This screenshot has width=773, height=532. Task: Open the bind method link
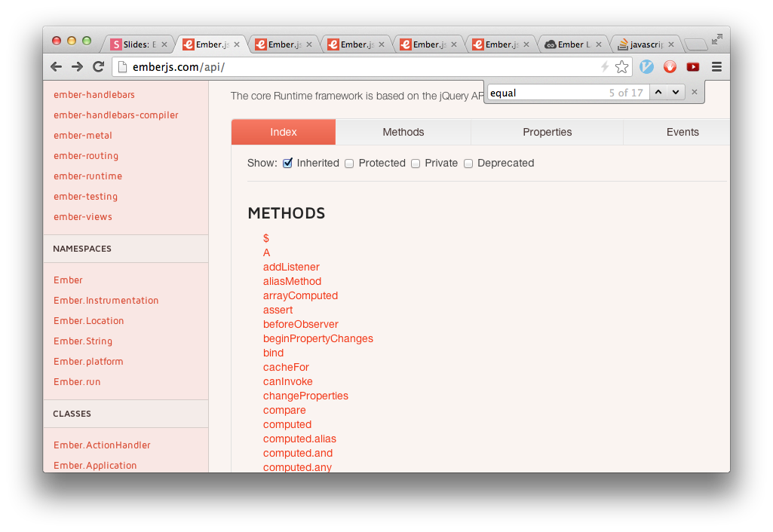(x=274, y=353)
